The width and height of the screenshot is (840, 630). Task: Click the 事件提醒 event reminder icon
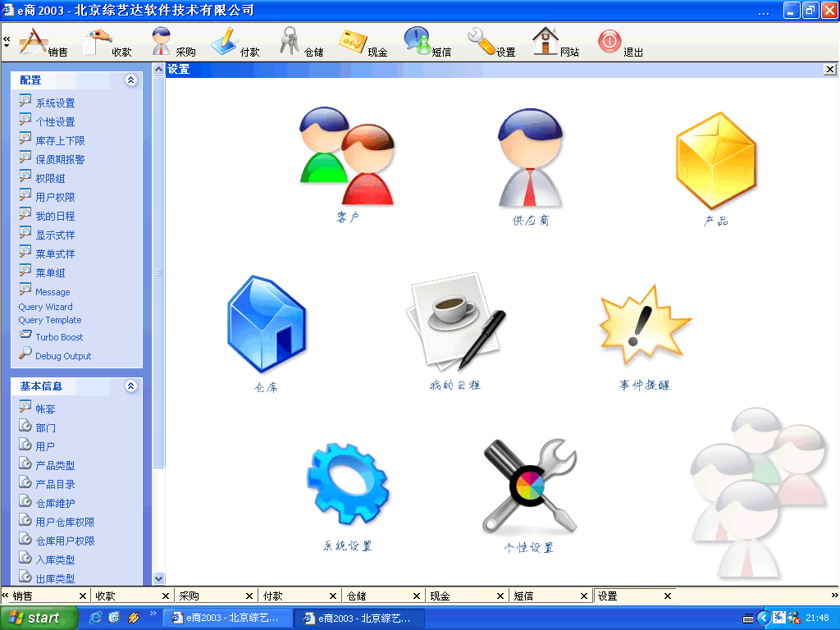[x=645, y=326]
